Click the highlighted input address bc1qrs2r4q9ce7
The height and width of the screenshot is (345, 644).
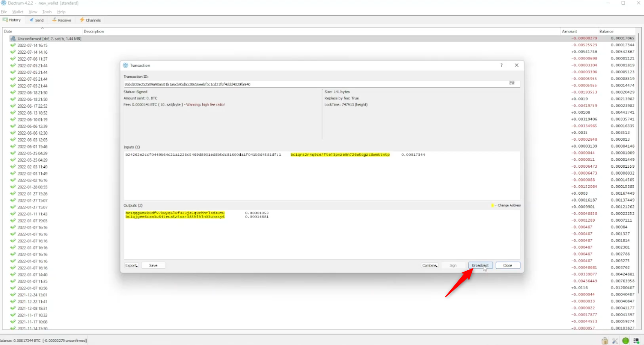tap(340, 155)
